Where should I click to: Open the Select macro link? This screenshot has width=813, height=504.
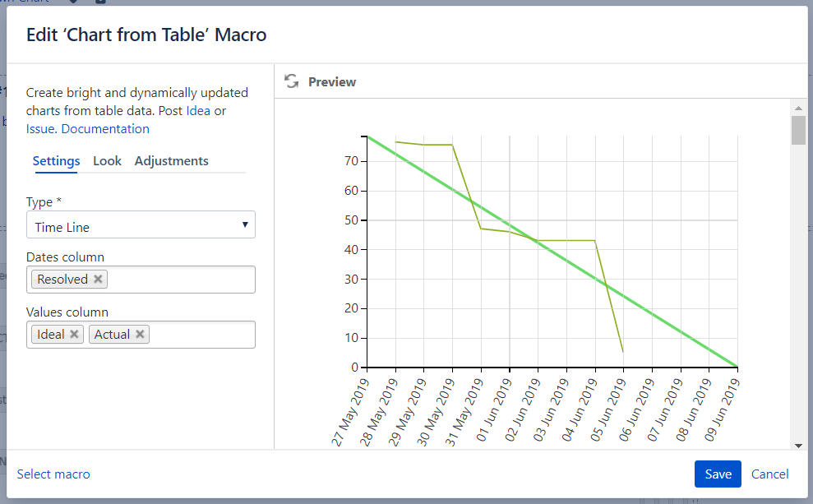(53, 474)
